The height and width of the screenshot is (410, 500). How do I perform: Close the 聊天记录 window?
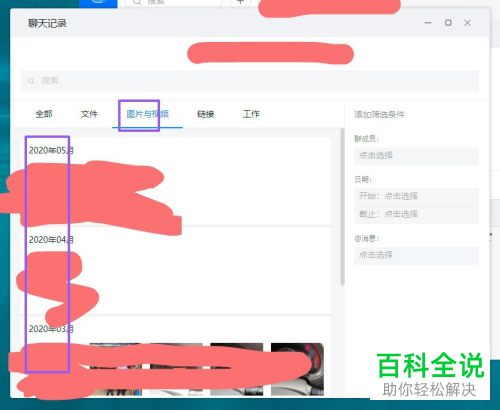coord(467,23)
